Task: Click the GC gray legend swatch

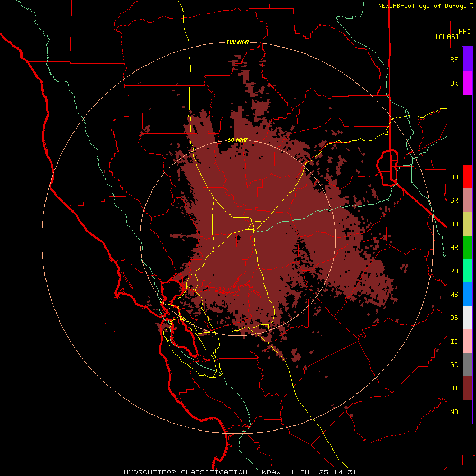Action: [x=467, y=364]
